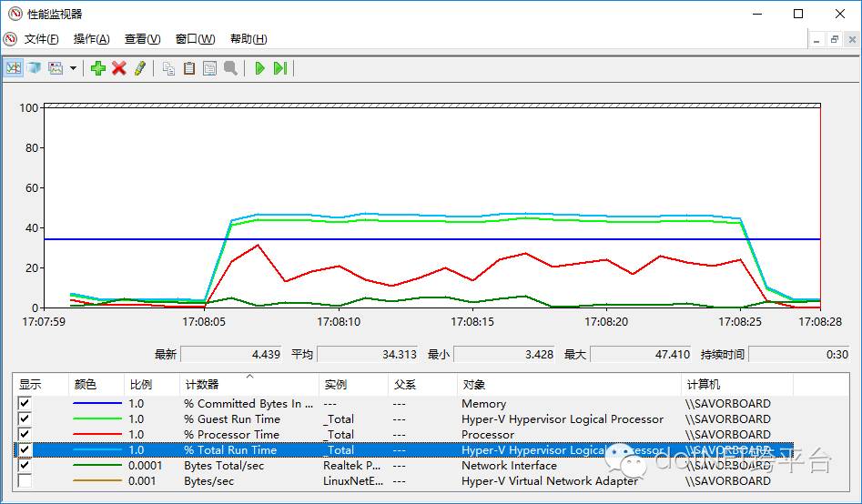Click the 最大 value field 47.410
Screen dimensions: 862x504
[640, 355]
